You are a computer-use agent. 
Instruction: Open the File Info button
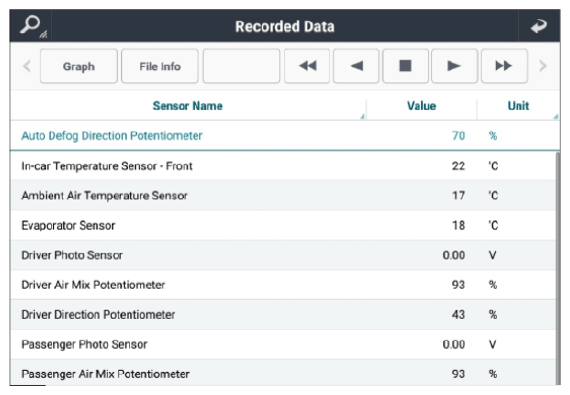point(160,66)
